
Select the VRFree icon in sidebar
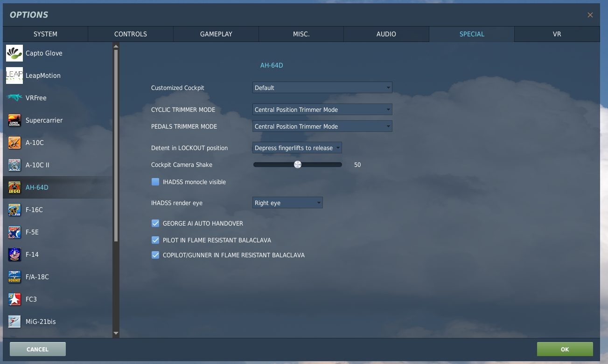[14, 98]
